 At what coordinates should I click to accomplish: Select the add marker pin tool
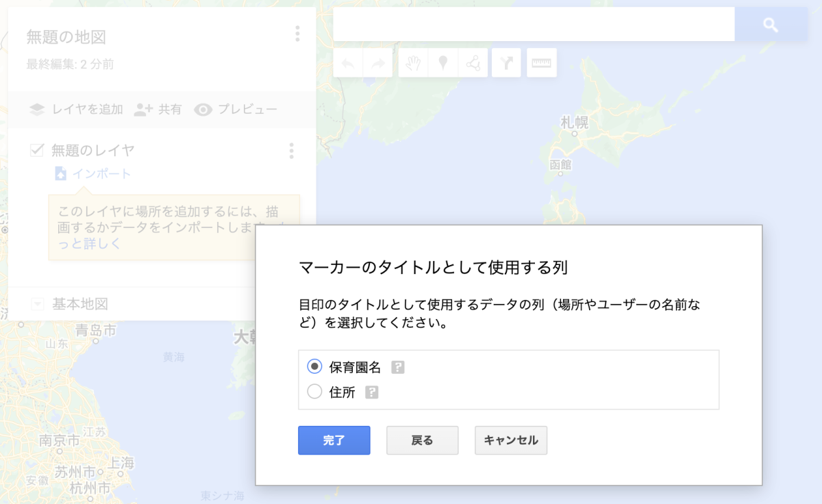pyautogui.click(x=443, y=63)
